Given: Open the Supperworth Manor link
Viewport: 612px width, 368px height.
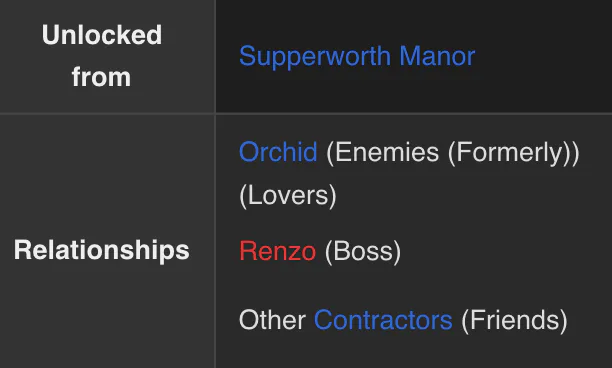Looking at the screenshot, I should tap(357, 57).
